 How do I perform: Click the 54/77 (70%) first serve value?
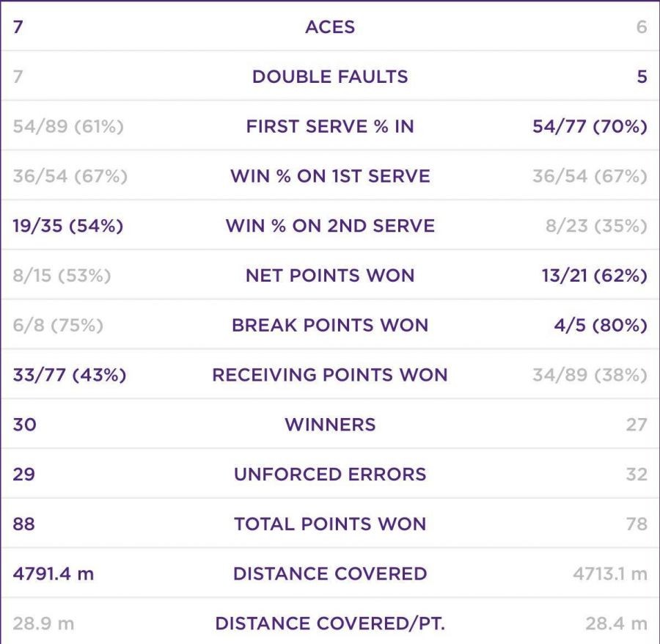point(590,127)
